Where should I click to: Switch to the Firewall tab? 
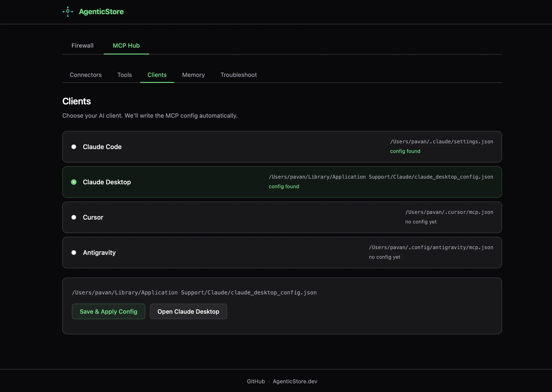82,46
